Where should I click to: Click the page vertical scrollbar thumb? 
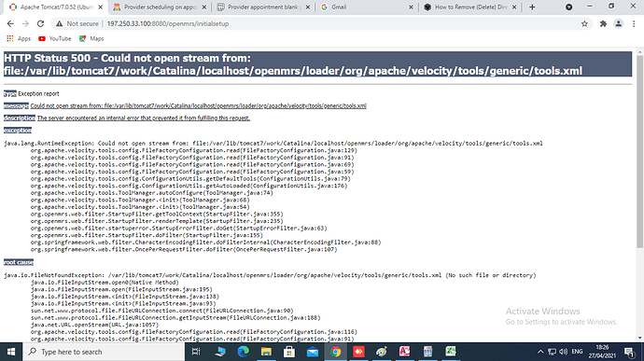(639, 152)
